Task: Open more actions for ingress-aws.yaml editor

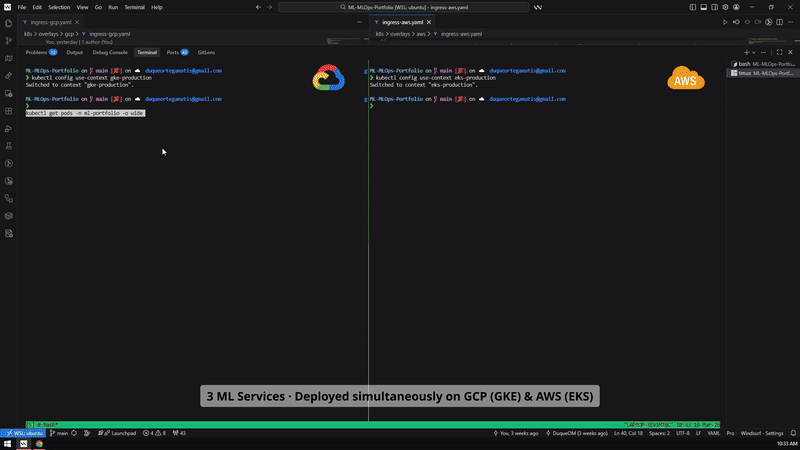Action: point(790,22)
